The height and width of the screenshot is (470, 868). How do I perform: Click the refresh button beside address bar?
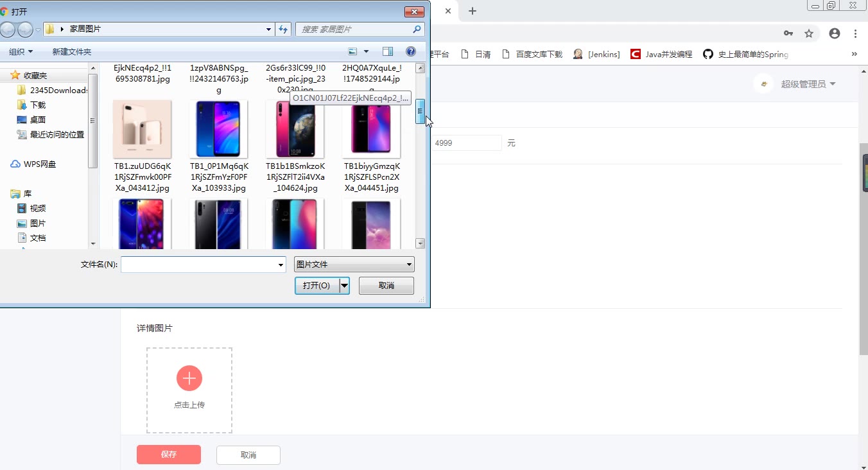[x=284, y=29]
